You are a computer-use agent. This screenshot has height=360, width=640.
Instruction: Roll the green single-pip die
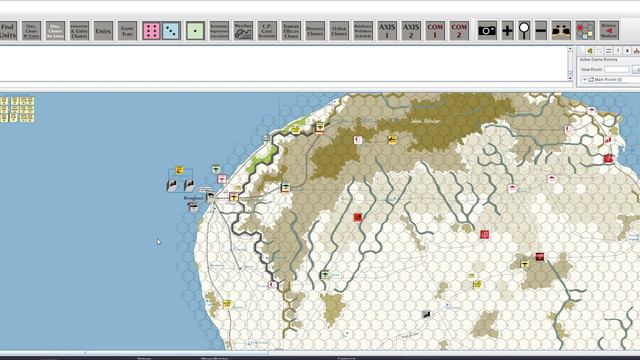pyautogui.click(x=195, y=31)
